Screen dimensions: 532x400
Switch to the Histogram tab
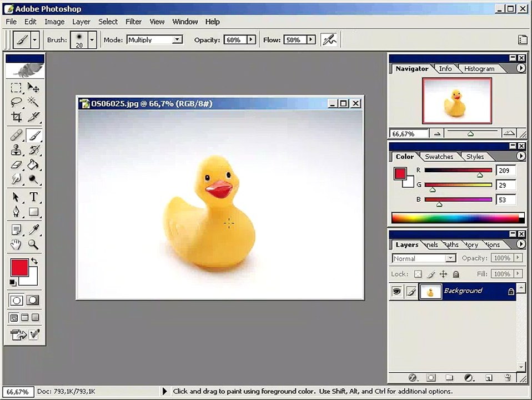pyautogui.click(x=479, y=68)
